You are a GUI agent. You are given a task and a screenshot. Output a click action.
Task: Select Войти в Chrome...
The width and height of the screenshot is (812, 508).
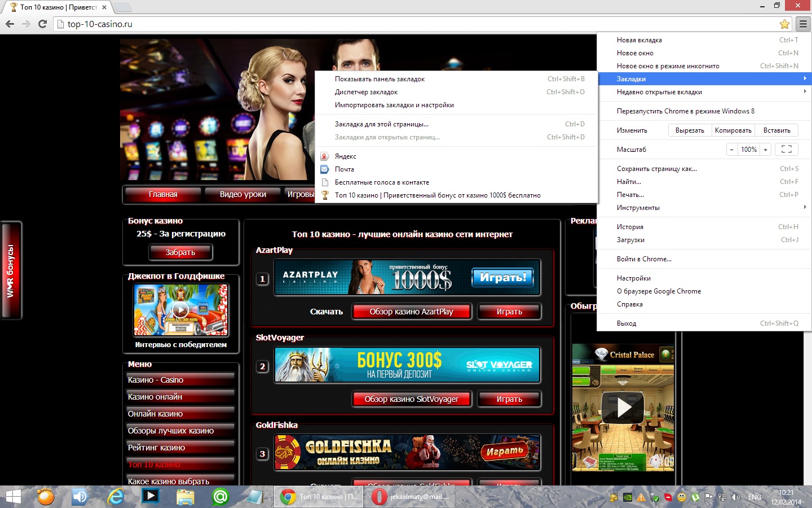click(x=704, y=259)
